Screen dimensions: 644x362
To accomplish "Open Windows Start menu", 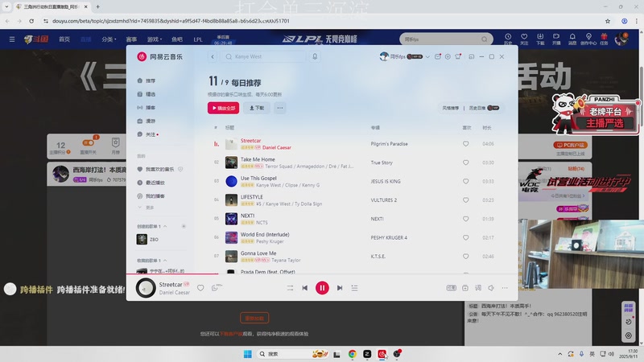I will pyautogui.click(x=248, y=354).
